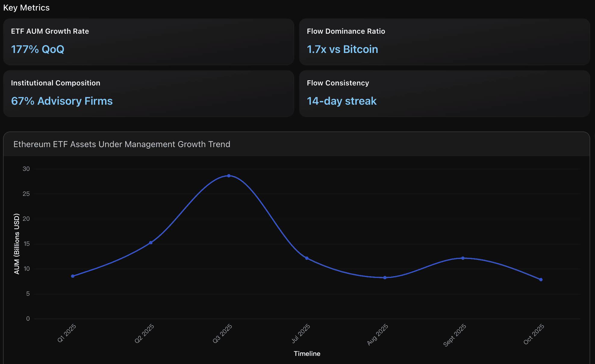Click the Flow Dominance Ratio card
The height and width of the screenshot is (364, 595).
(444, 42)
